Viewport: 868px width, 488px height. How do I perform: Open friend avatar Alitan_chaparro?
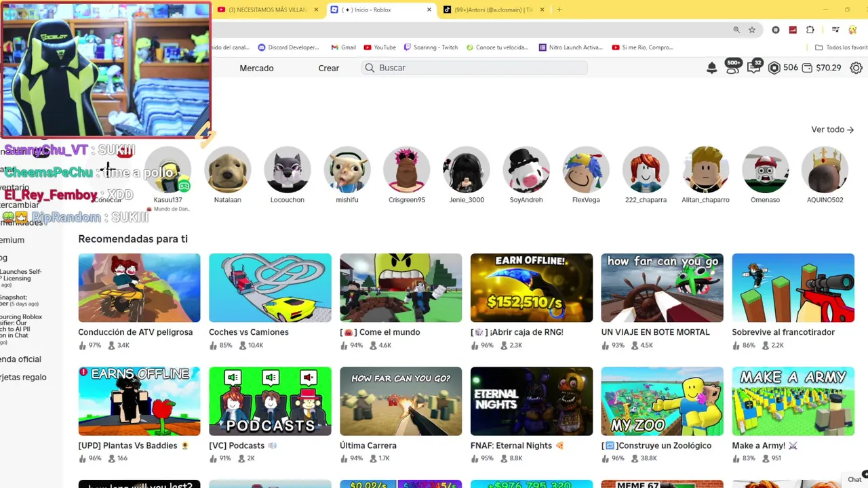tap(705, 169)
